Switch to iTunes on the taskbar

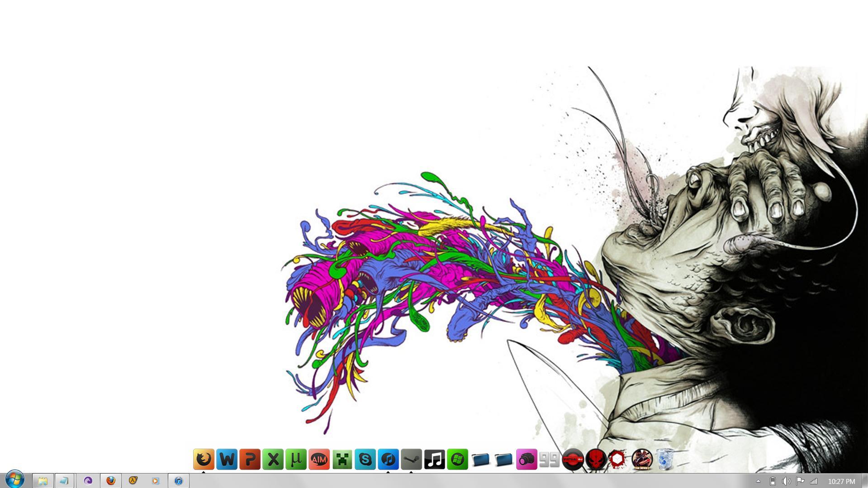click(179, 481)
